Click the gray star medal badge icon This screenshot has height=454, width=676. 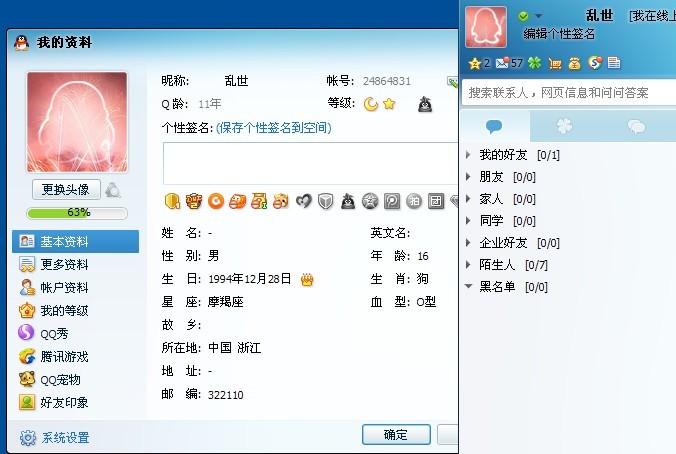coord(370,201)
